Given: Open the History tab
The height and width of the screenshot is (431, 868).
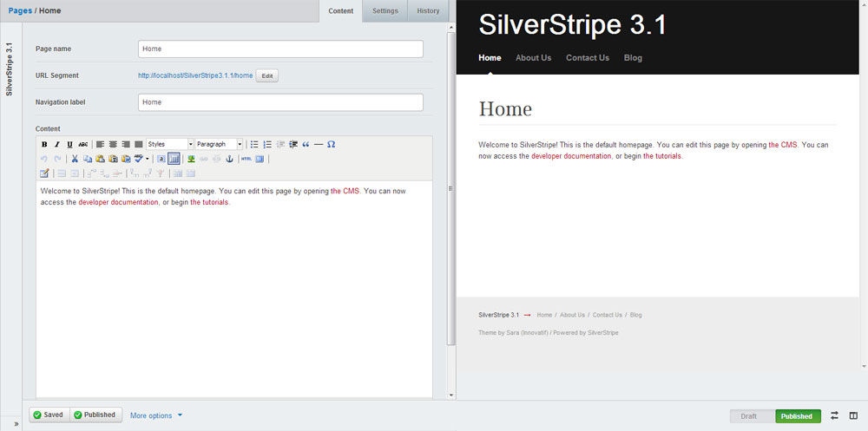Looking at the screenshot, I should click(428, 11).
